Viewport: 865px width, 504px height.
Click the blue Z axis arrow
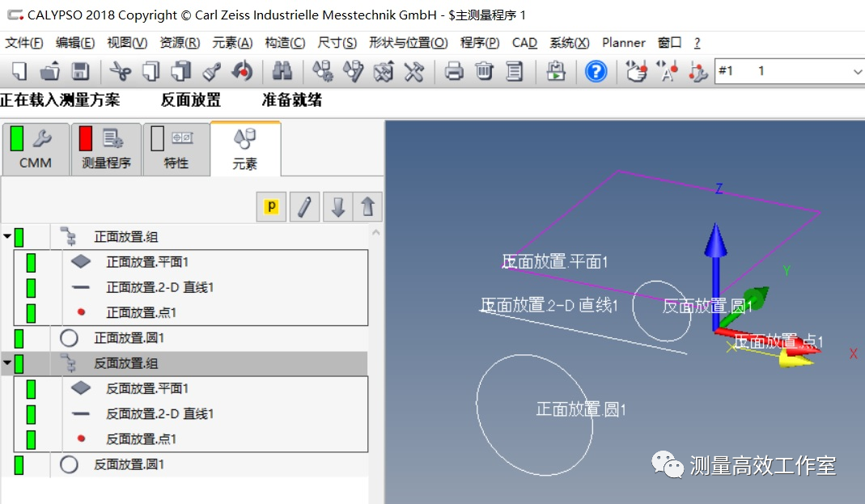715,276
